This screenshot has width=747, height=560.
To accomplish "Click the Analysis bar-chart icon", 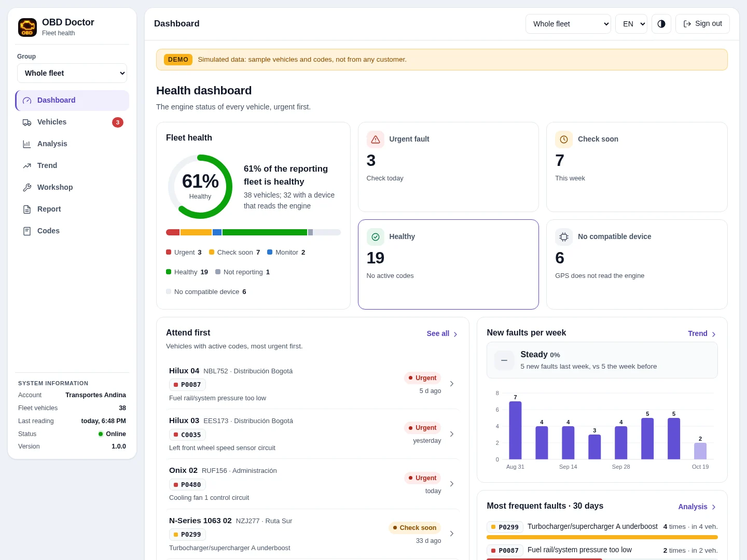I will (27, 144).
